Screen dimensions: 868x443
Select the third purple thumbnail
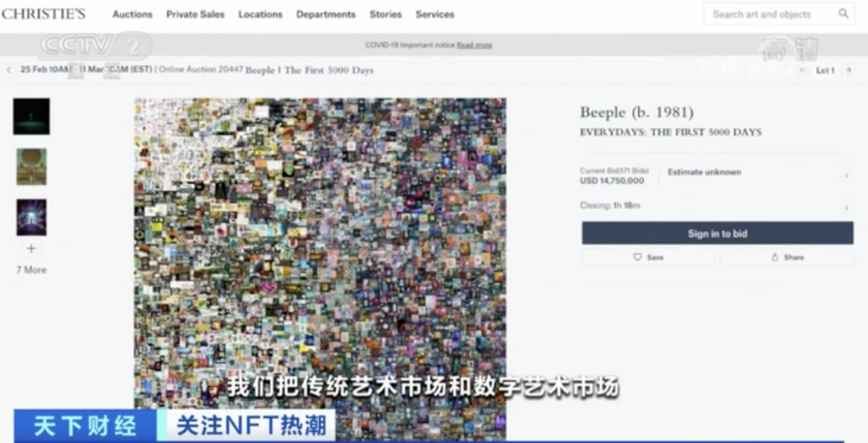31,217
